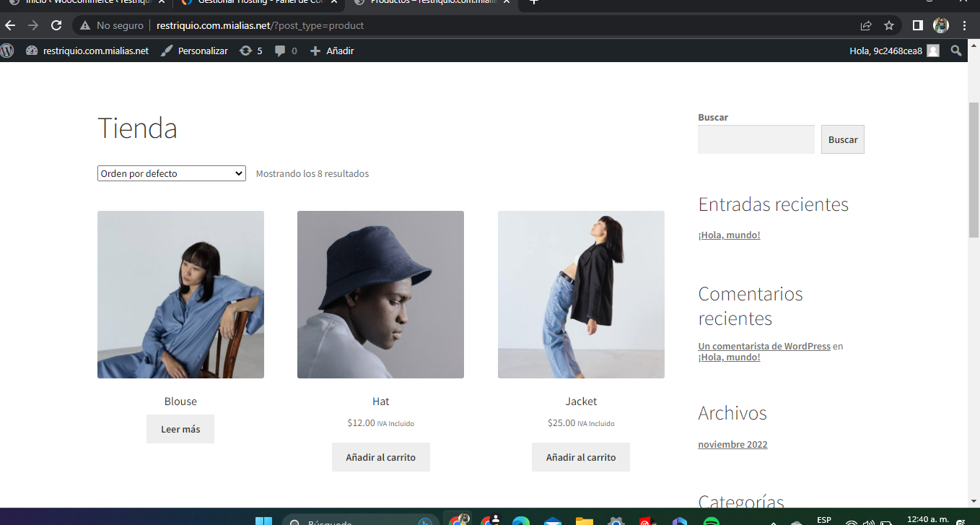Open the Windows Start button
Image resolution: width=980 pixels, height=525 pixels.
[263, 521]
